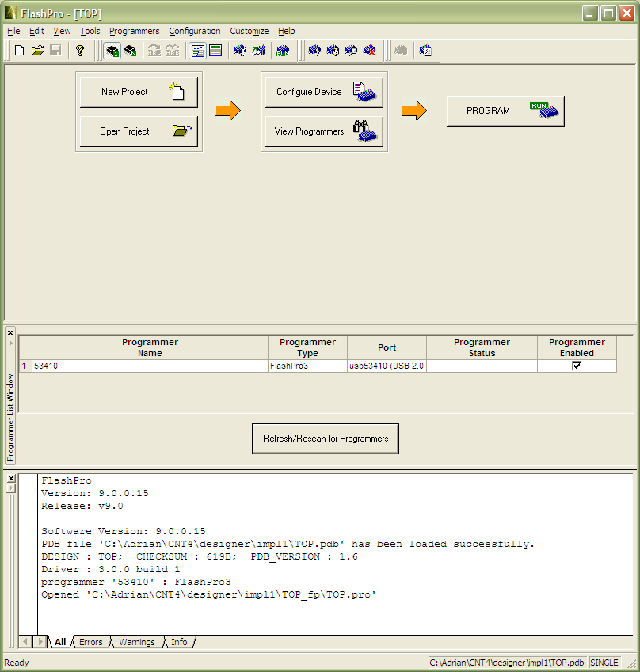Image resolution: width=640 pixels, height=672 pixels.
Task: Select the single device mode chip icon
Action: 112,51
